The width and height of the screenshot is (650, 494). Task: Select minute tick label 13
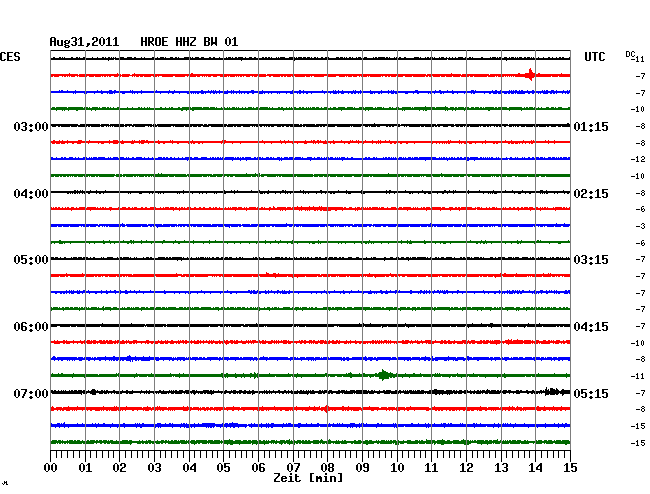501,468
